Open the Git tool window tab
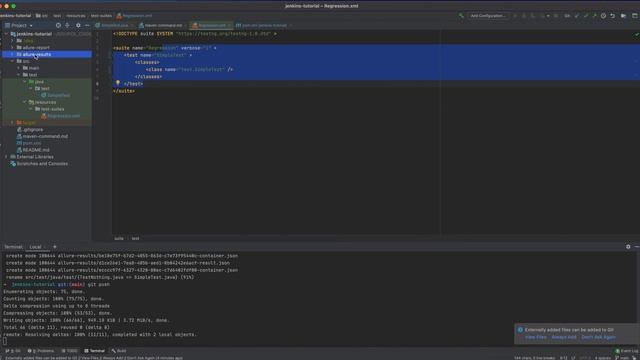640x360 pixels. [13, 351]
